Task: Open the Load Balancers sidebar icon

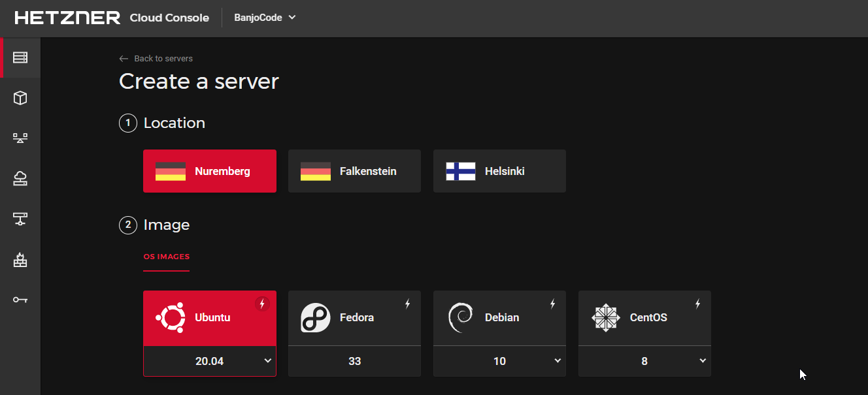Action: 20,138
